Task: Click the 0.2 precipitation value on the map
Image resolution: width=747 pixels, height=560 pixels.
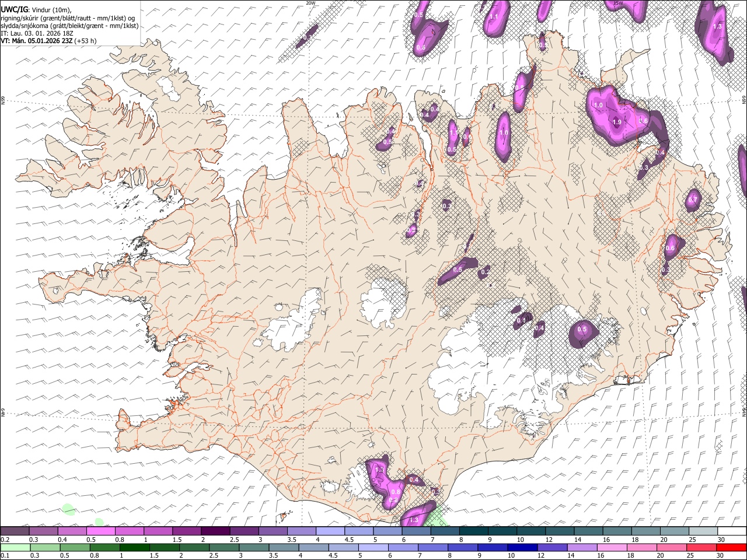Action: point(485,272)
